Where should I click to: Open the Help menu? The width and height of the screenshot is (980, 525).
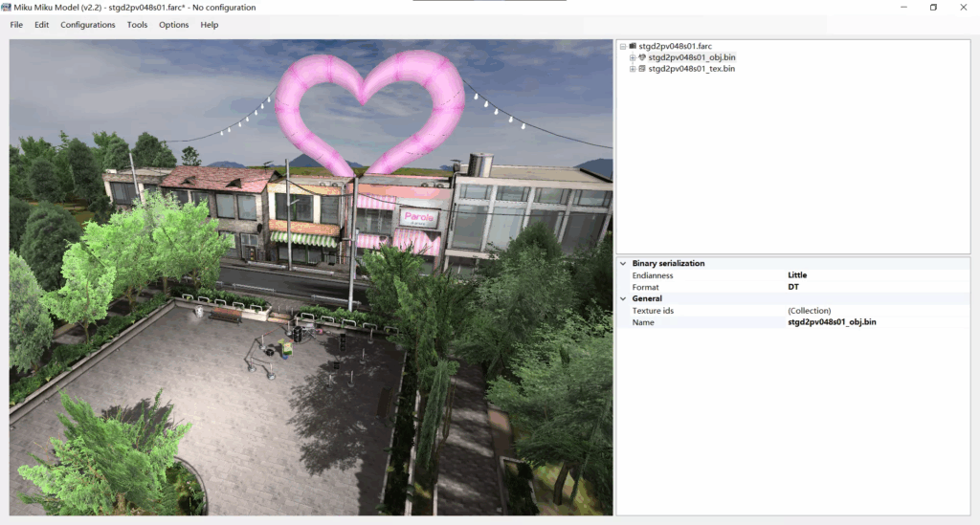210,25
